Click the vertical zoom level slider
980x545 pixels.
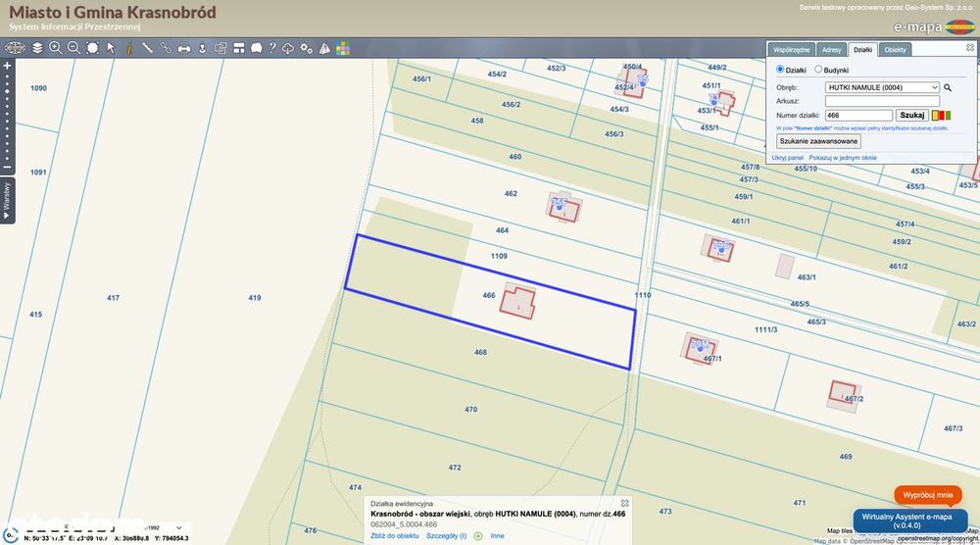click(7, 117)
